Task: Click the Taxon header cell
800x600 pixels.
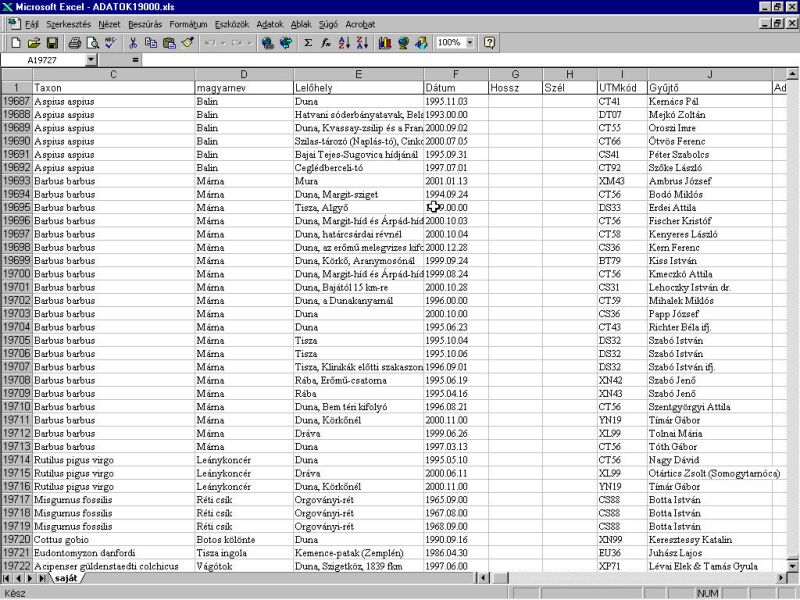Action: pyautogui.click(x=113, y=88)
